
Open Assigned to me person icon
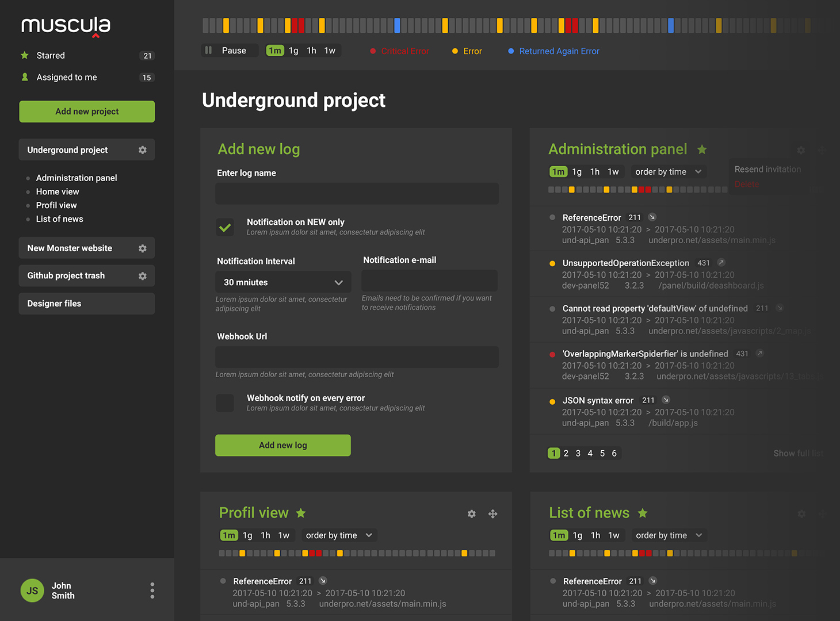(x=25, y=77)
